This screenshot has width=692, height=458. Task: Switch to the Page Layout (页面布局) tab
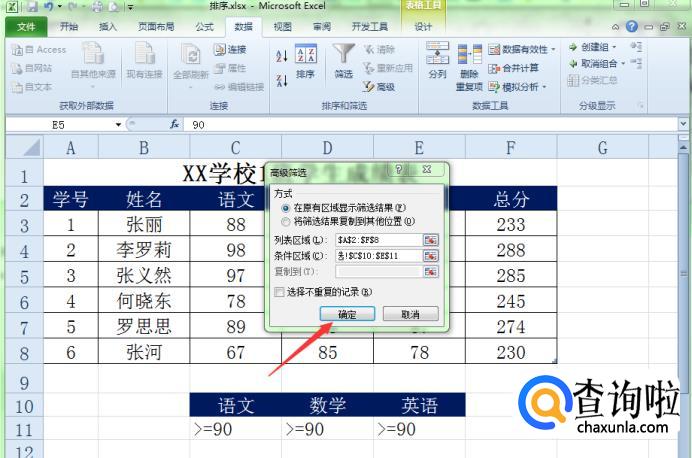(x=156, y=26)
